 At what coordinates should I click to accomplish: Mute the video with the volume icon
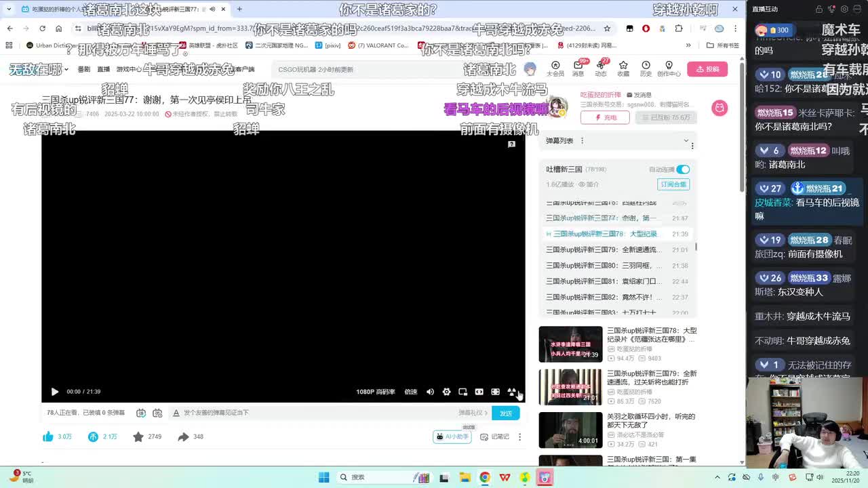(x=430, y=392)
